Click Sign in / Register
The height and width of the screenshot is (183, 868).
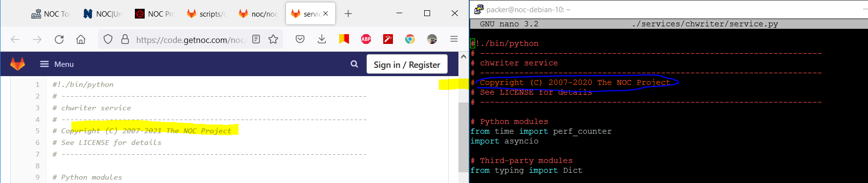point(407,64)
